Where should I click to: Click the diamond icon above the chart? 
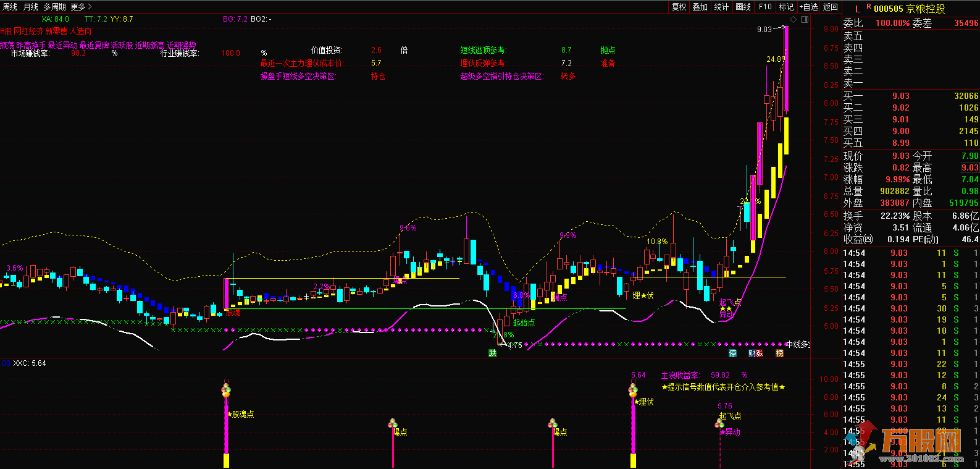tap(794, 20)
